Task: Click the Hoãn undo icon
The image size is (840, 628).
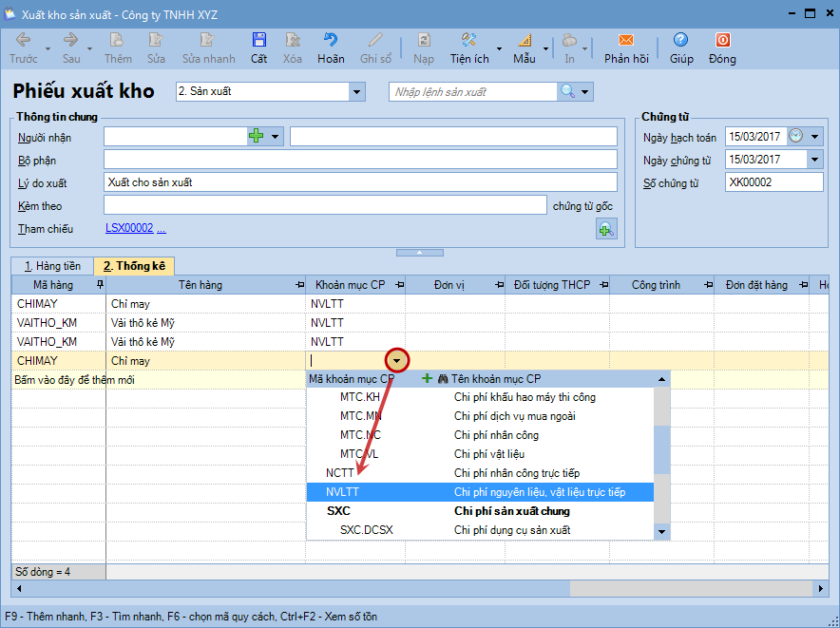Action: coord(331,47)
